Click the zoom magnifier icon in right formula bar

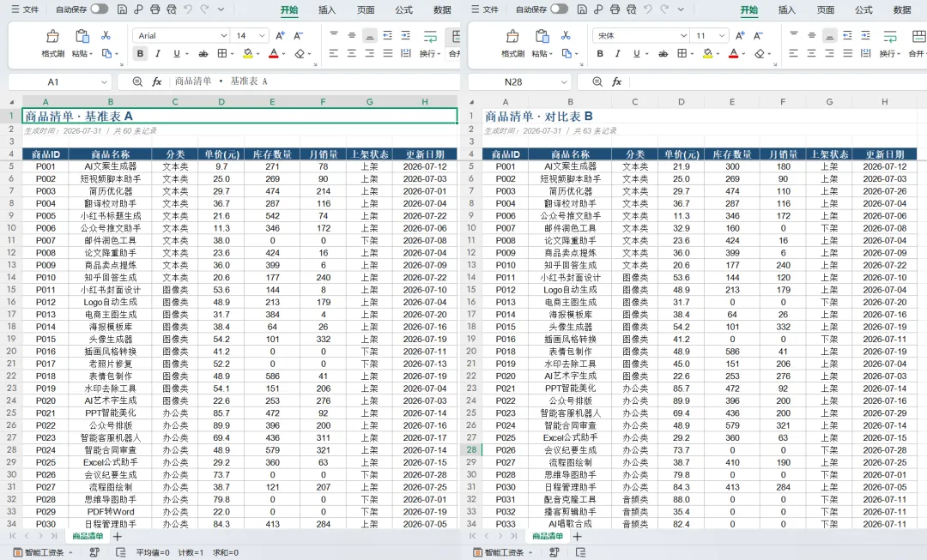pyautogui.click(x=597, y=81)
